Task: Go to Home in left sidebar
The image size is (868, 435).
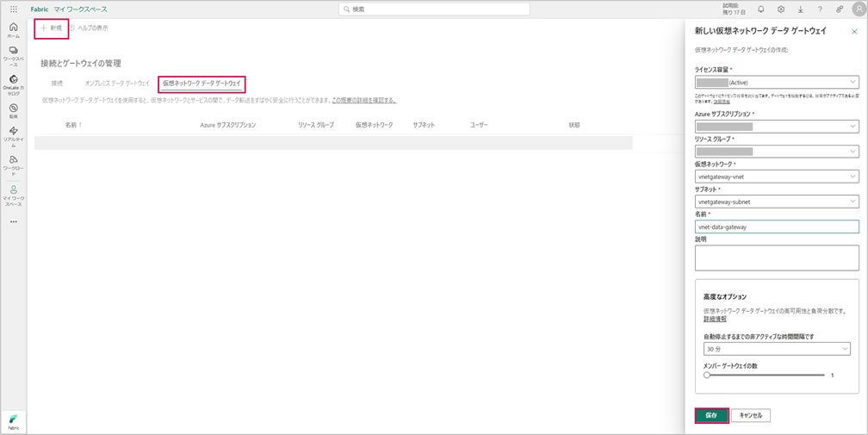Action: coord(13,30)
